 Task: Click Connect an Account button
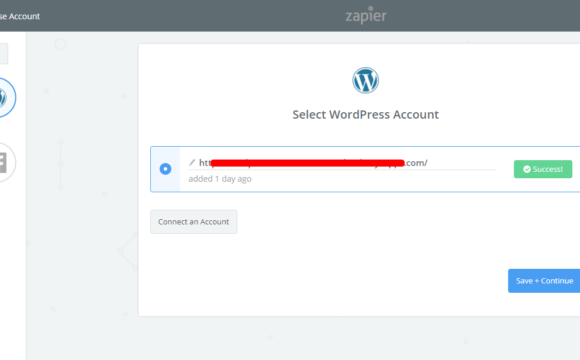[193, 222]
